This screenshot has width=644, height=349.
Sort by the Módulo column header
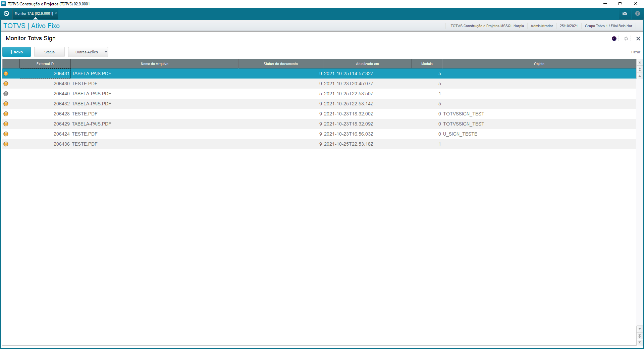(x=427, y=64)
